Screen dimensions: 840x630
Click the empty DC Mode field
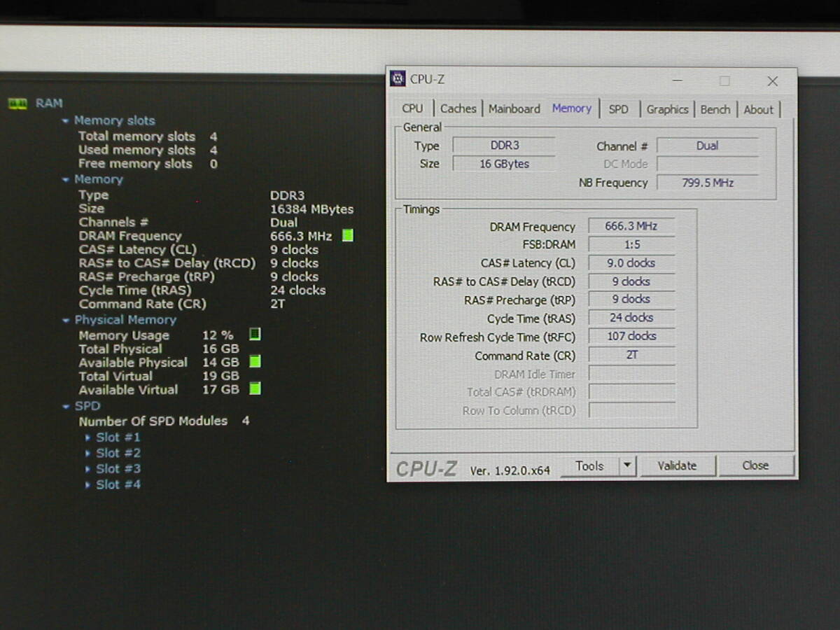coord(708,164)
